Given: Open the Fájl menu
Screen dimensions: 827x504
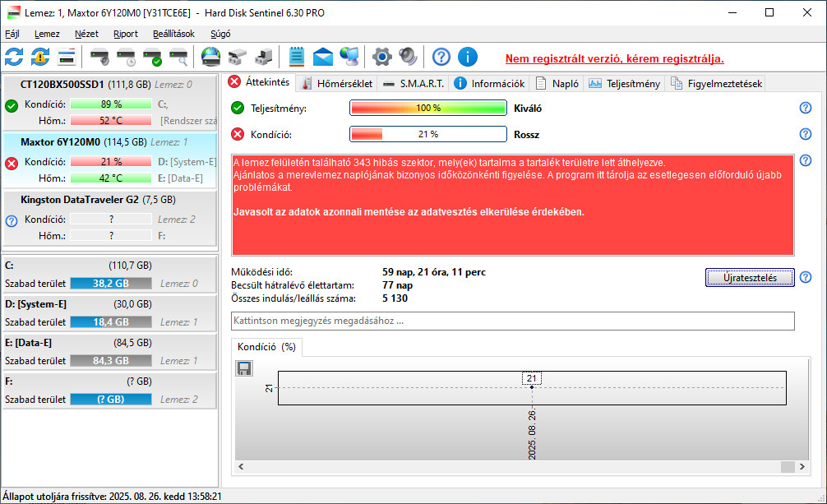Looking at the screenshot, I should point(12,34).
